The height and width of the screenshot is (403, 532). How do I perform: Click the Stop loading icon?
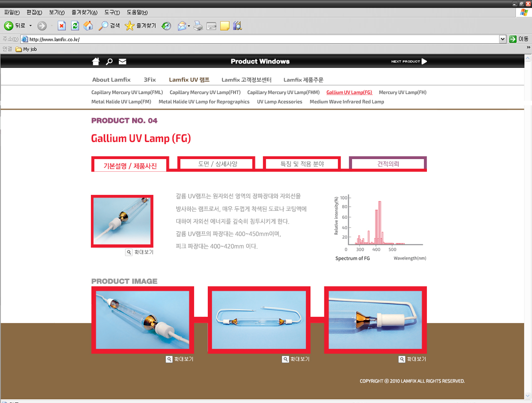pyautogui.click(x=62, y=26)
